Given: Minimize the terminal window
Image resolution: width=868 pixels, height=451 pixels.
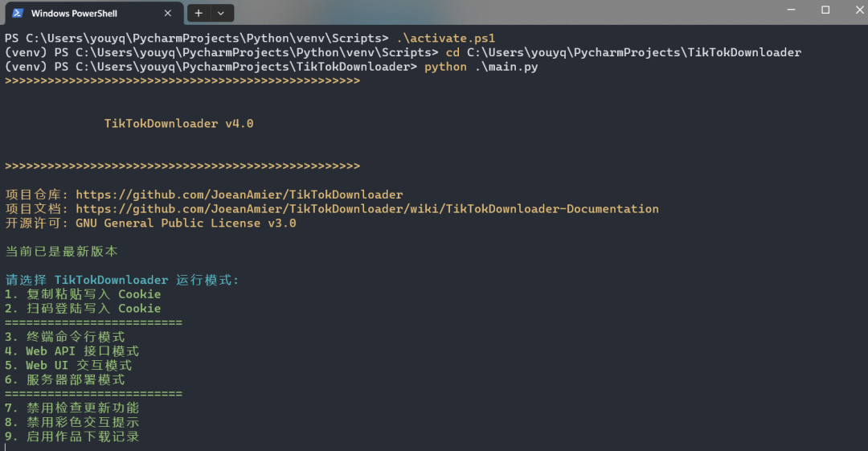Looking at the screenshot, I should tap(790, 10).
